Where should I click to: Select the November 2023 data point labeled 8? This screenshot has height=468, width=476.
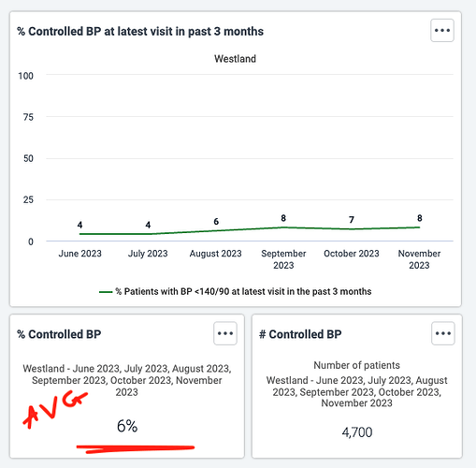(420, 227)
